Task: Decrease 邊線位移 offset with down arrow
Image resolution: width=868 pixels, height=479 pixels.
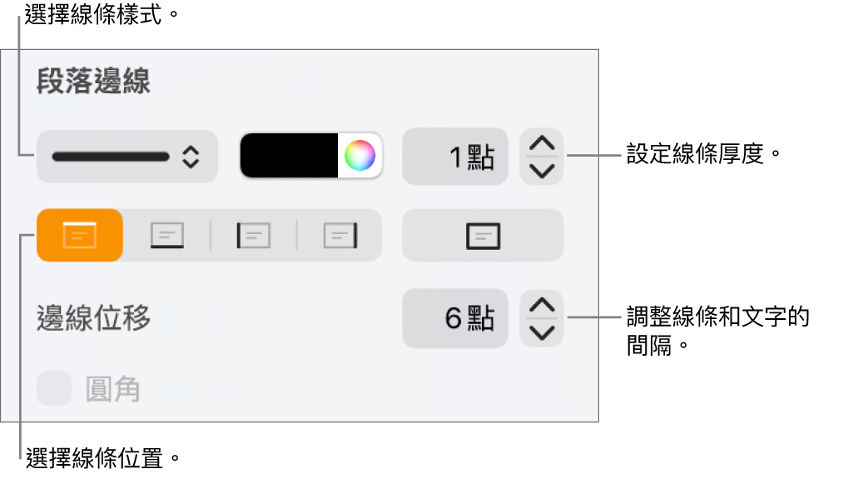Action: [542, 332]
